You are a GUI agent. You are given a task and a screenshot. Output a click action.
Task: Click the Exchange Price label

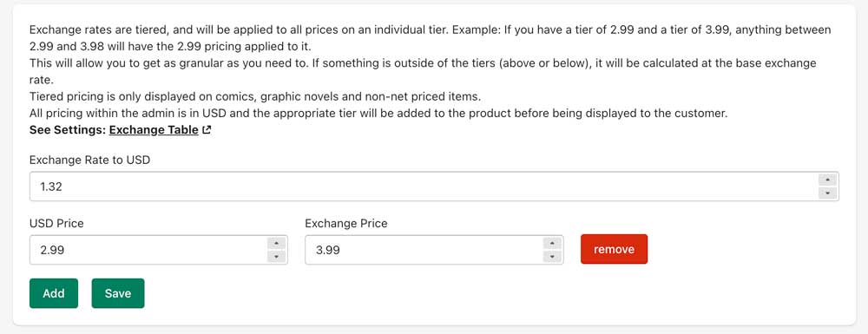point(346,224)
